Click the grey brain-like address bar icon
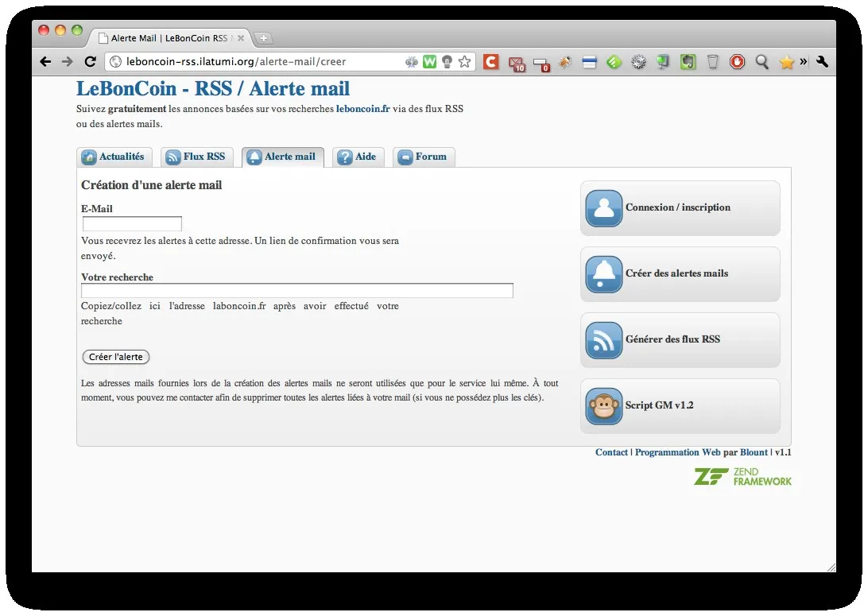The image size is (868, 616). tap(411, 62)
